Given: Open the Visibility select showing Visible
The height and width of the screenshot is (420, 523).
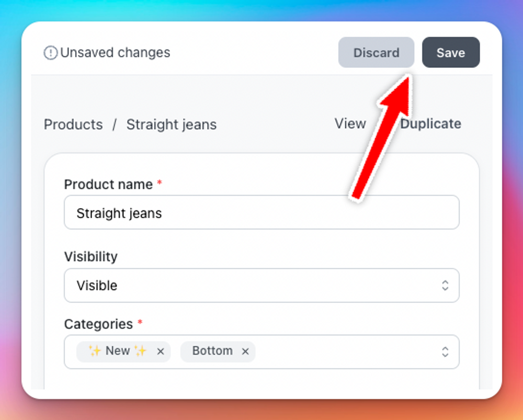Looking at the screenshot, I should point(261,285).
